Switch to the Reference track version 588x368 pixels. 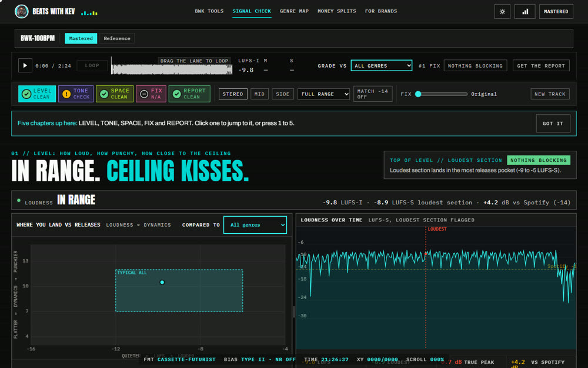click(117, 38)
